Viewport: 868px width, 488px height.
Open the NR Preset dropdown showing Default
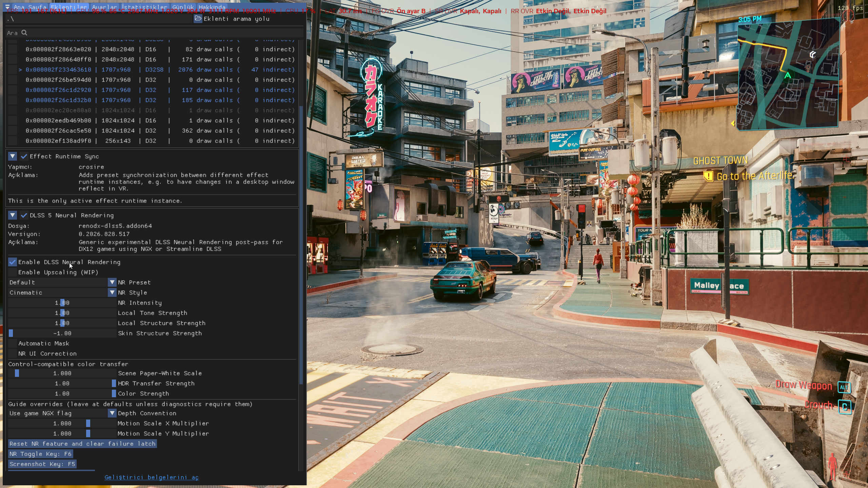pyautogui.click(x=62, y=282)
